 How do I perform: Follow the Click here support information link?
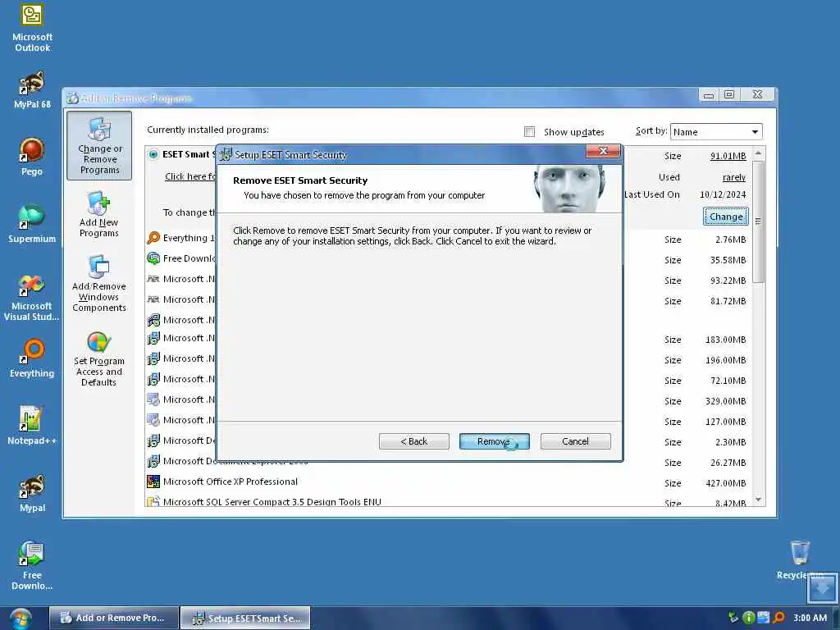click(x=189, y=176)
